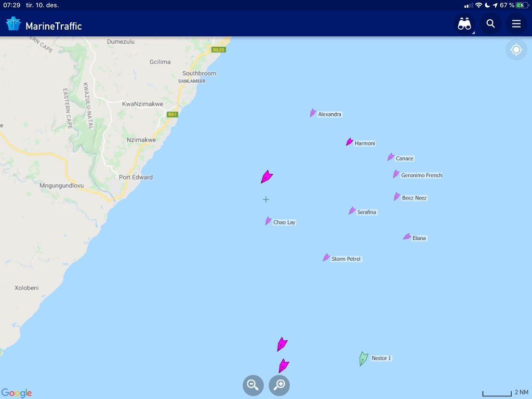Image resolution: width=532 pixels, height=399 pixels.
Task: Select the Alexandra vessel marker
Action: 313,113
